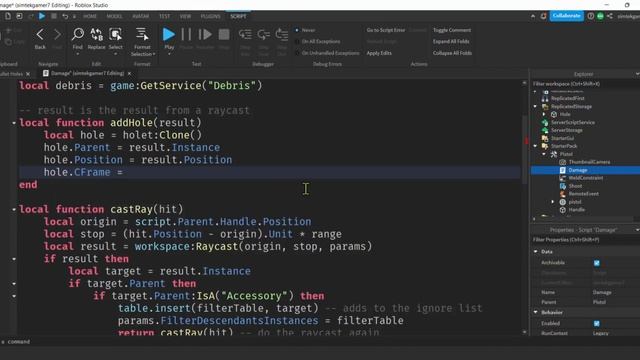This screenshot has height=360, width=640.
Task: Click Toggle Comment action
Action: [x=452, y=30]
